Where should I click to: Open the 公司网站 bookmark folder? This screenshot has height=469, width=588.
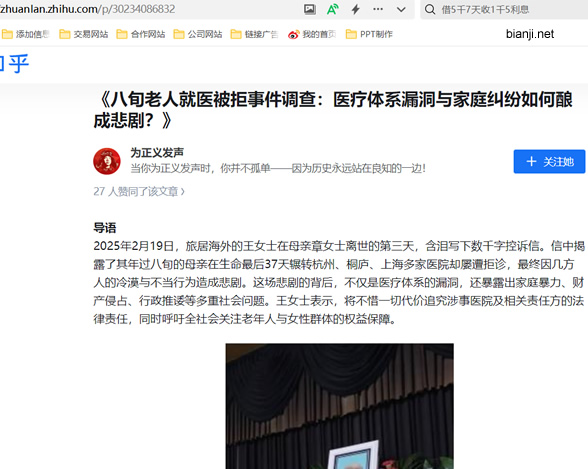198,34
